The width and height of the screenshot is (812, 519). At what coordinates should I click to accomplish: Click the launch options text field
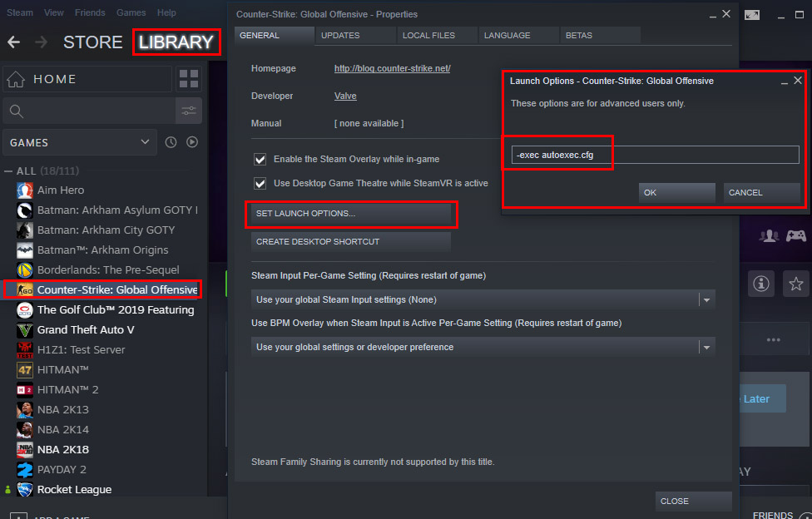click(x=655, y=155)
